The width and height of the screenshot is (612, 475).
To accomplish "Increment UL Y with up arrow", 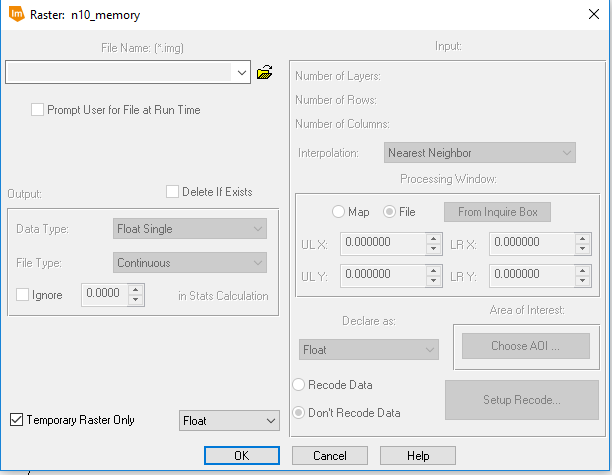I will pyautogui.click(x=433, y=271).
